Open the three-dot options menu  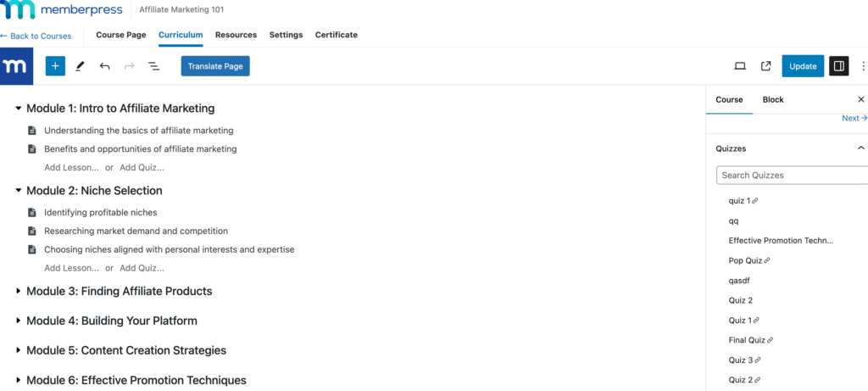(863, 66)
